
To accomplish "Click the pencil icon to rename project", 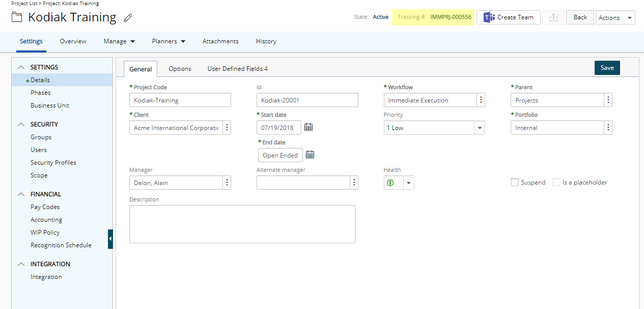I will point(128,18).
